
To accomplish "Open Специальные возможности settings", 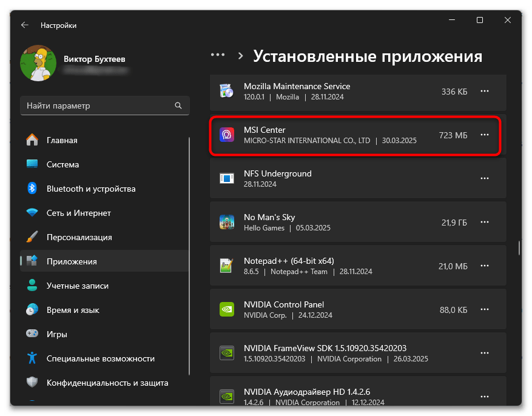I will pyautogui.click(x=104, y=359).
